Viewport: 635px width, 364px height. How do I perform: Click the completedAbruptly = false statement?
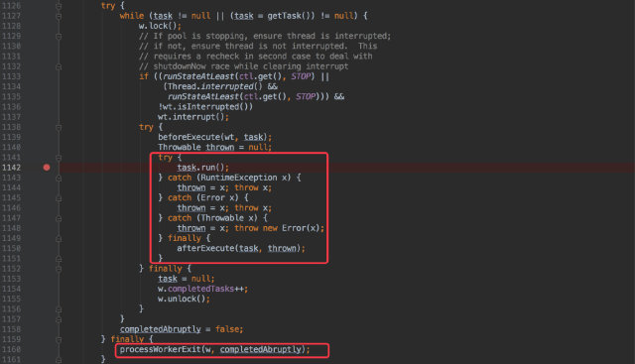(x=182, y=329)
